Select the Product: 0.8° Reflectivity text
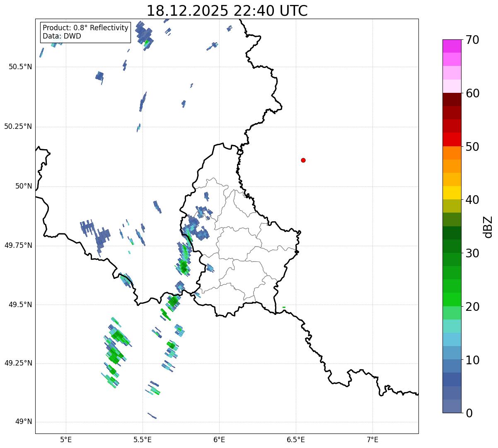Image resolution: width=498 pixels, height=448 pixels. [86, 28]
